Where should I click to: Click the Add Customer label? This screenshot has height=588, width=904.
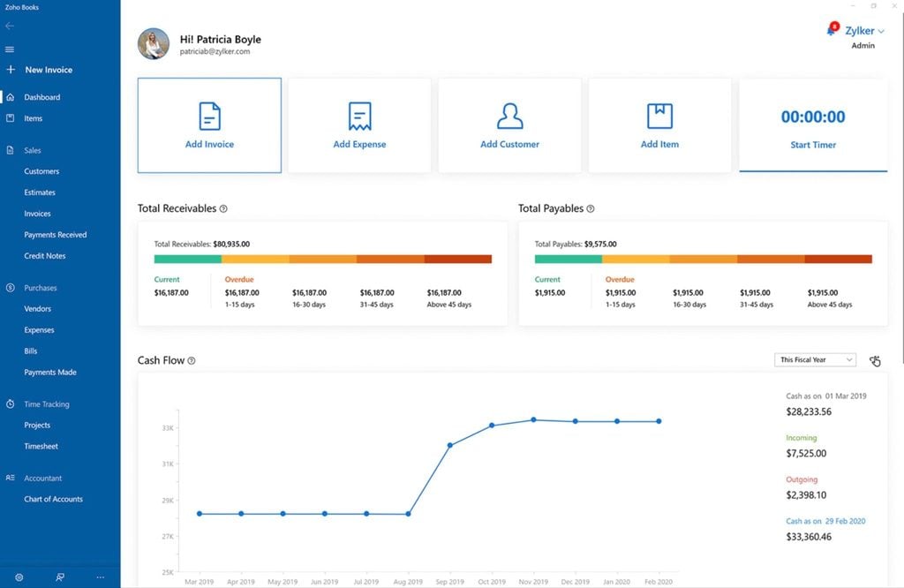509,144
